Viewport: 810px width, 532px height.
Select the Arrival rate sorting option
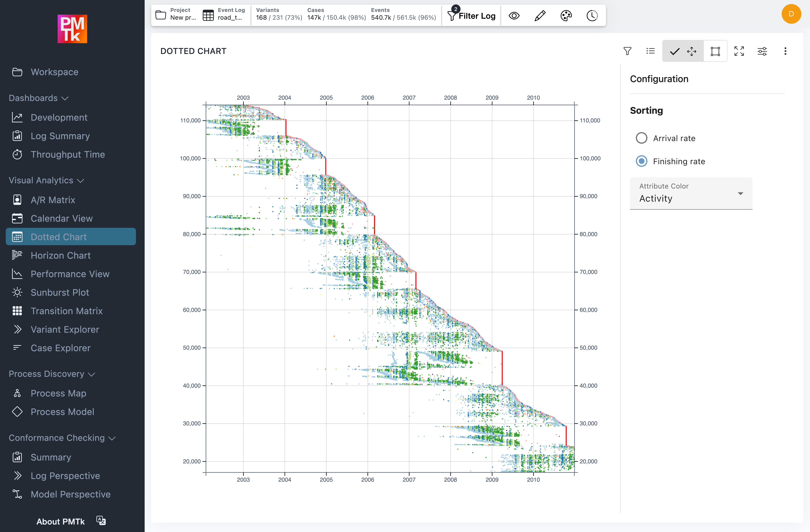pos(642,138)
